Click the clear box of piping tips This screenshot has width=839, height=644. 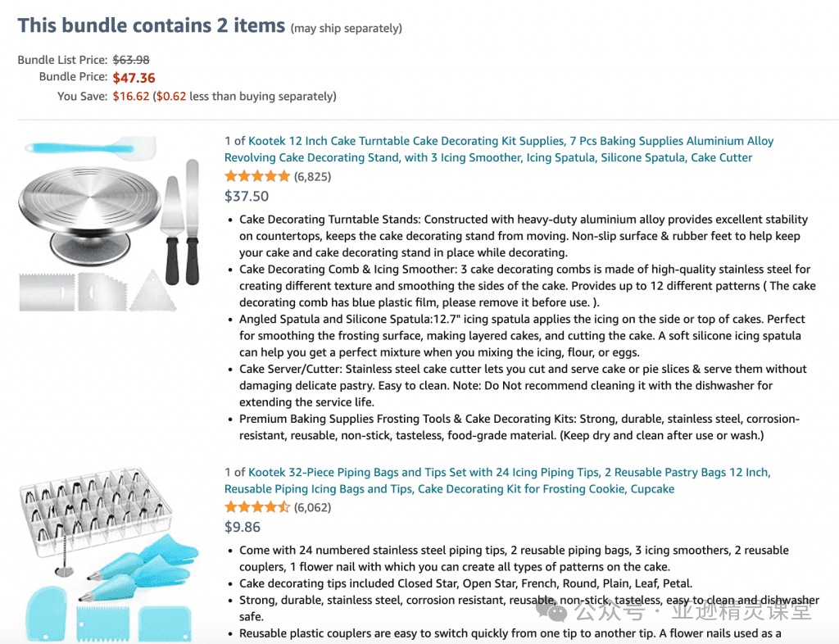tap(97, 512)
